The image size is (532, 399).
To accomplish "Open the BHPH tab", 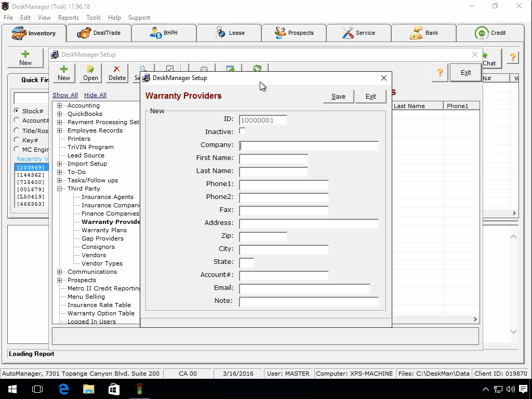I will [x=164, y=33].
